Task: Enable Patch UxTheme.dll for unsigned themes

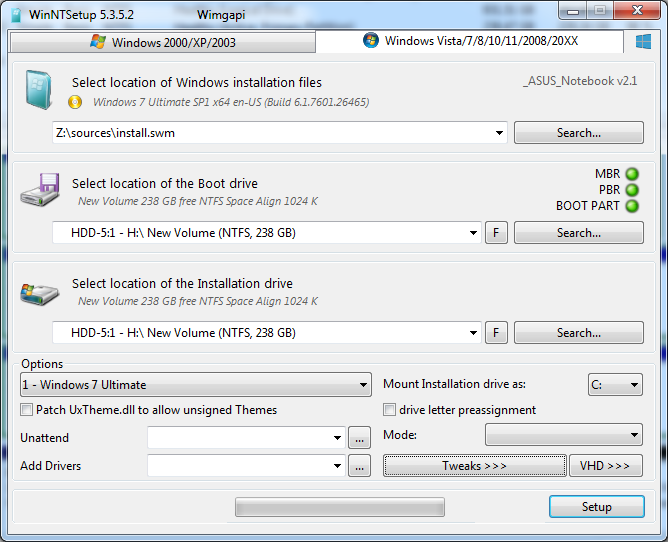Action: [x=26, y=410]
